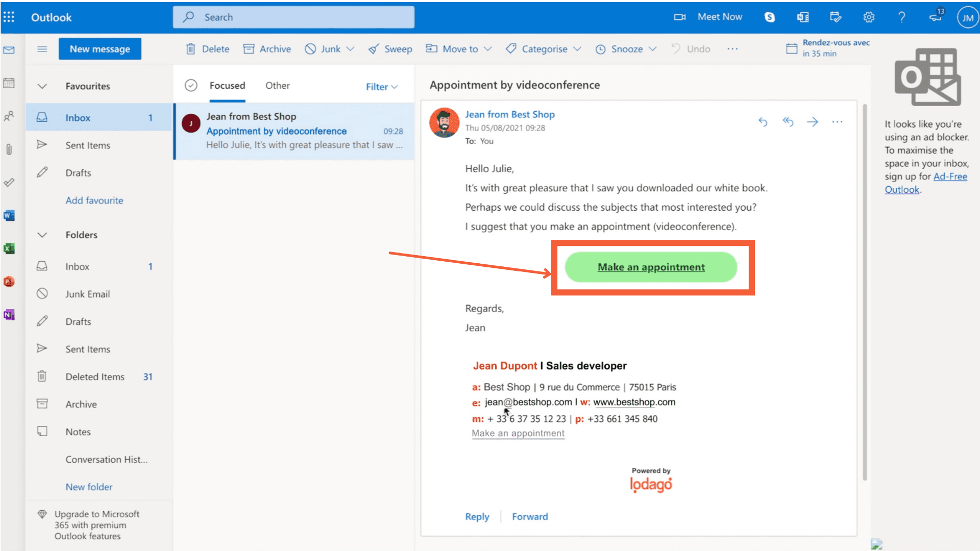Viewport: 980px width, 551px height.
Task: Open more actions ellipsis in message header
Action: pyautogui.click(x=837, y=121)
